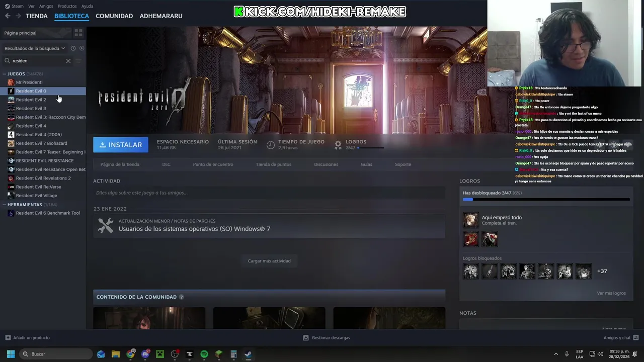Clear the search text with the X
This screenshot has width=644, height=362.
click(x=68, y=61)
